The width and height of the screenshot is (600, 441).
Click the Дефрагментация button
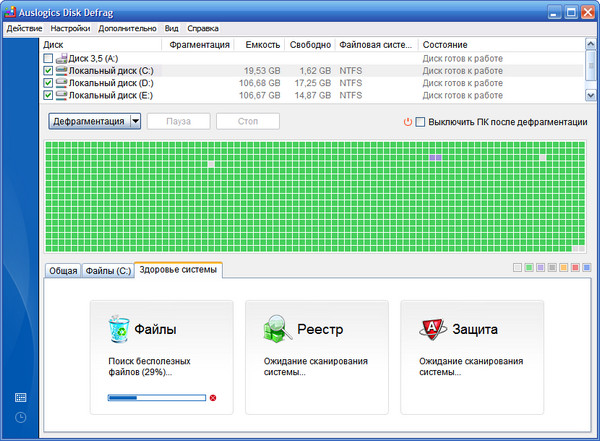point(87,121)
